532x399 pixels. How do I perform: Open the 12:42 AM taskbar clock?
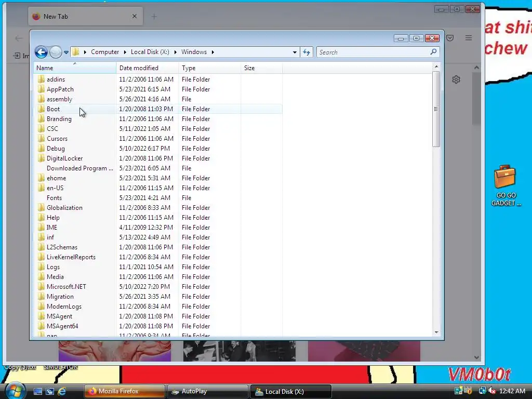(512, 391)
